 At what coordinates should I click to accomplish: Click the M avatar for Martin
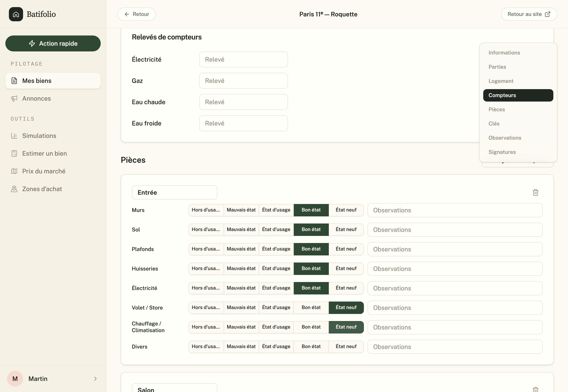[15, 379]
